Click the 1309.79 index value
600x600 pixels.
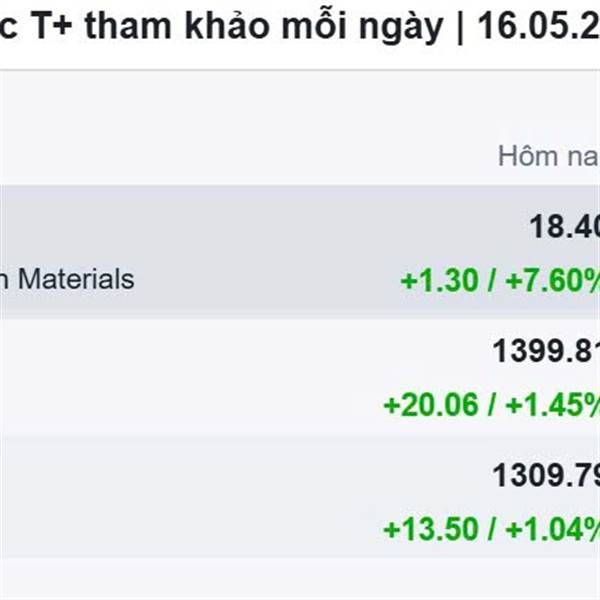[x=546, y=475]
